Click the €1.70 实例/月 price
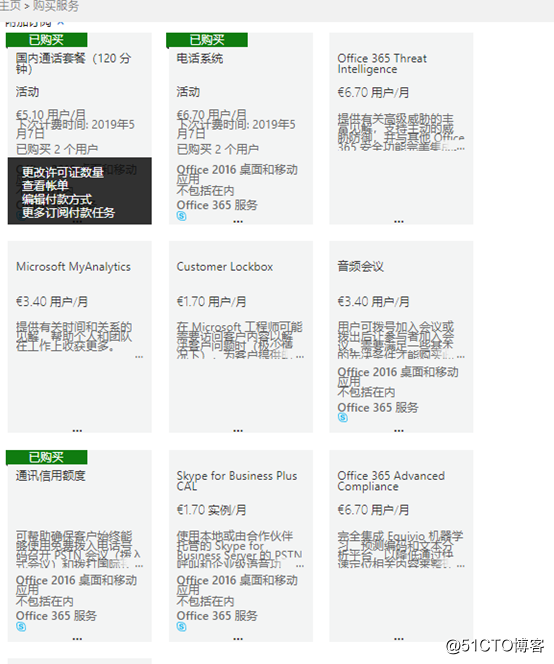Screen dimensions: 554x664 pos(211,510)
